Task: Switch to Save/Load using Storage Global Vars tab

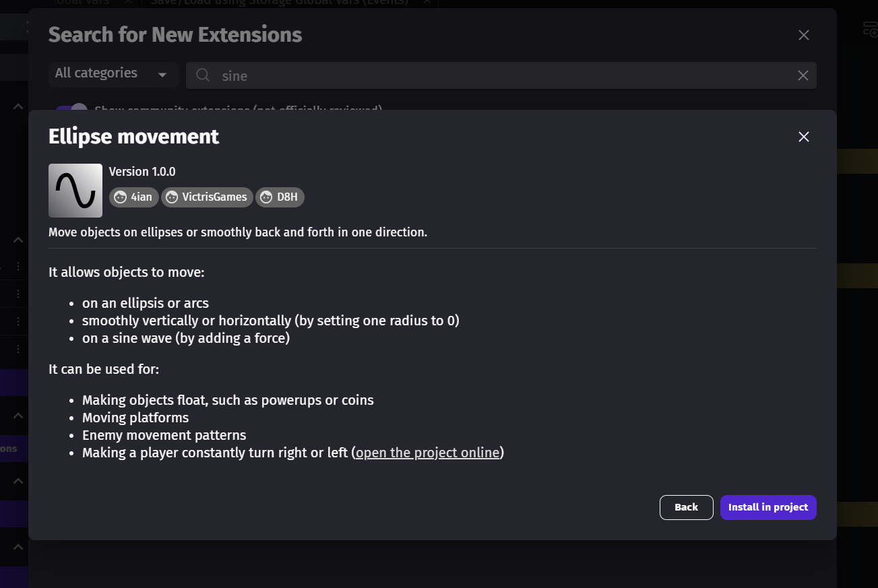Action: pyautogui.click(x=279, y=2)
